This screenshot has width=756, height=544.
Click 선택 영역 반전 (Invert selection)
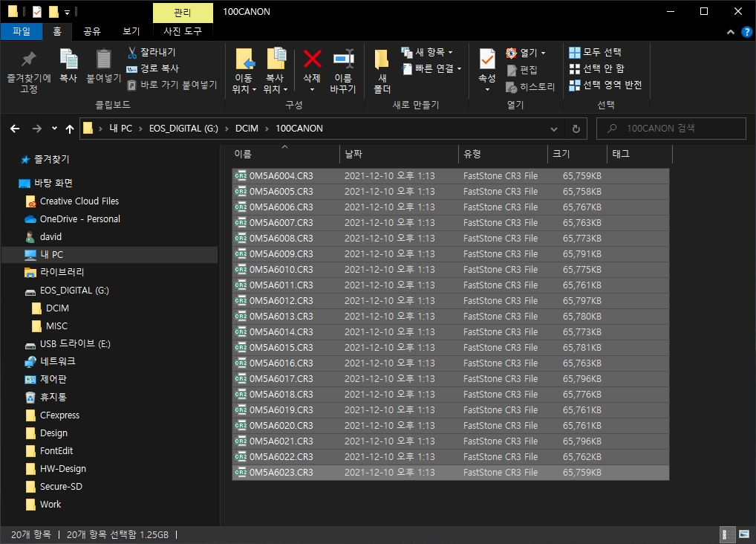click(605, 85)
